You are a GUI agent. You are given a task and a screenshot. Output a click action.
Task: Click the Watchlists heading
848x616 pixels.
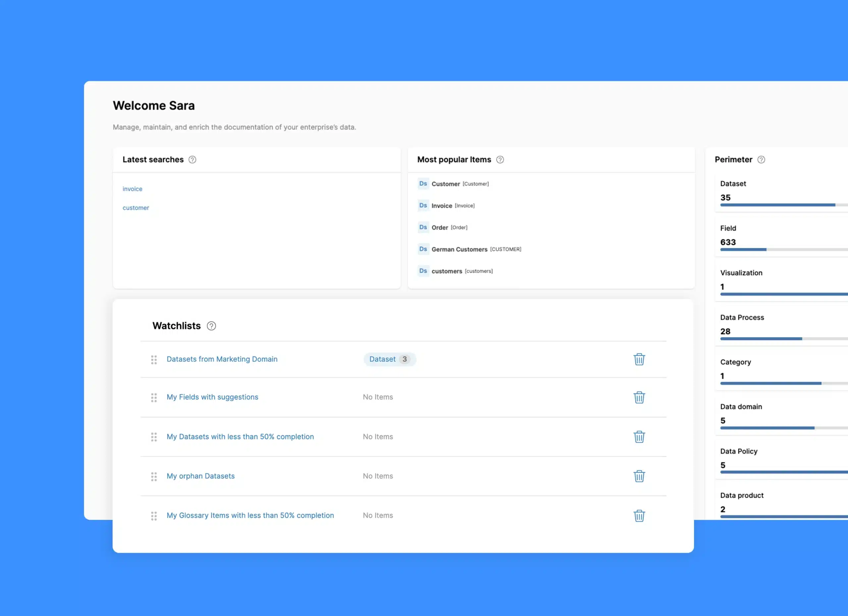[x=177, y=326]
